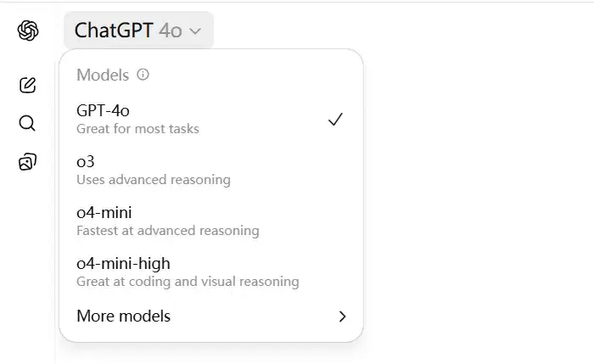594x364 pixels.
Task: Click "Great at coding and visual reasoning"
Action: 188,282
